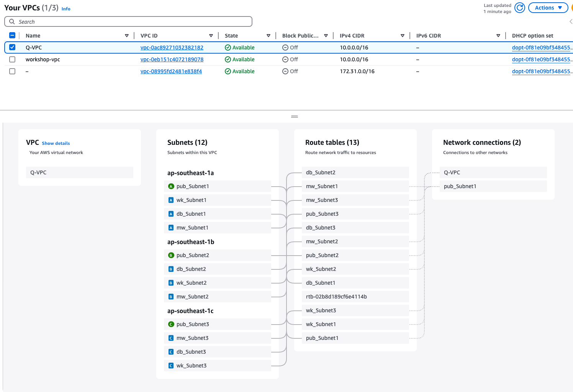Click the blue B icon beside db_Subnet2
The image size is (573, 392).
tap(171, 269)
